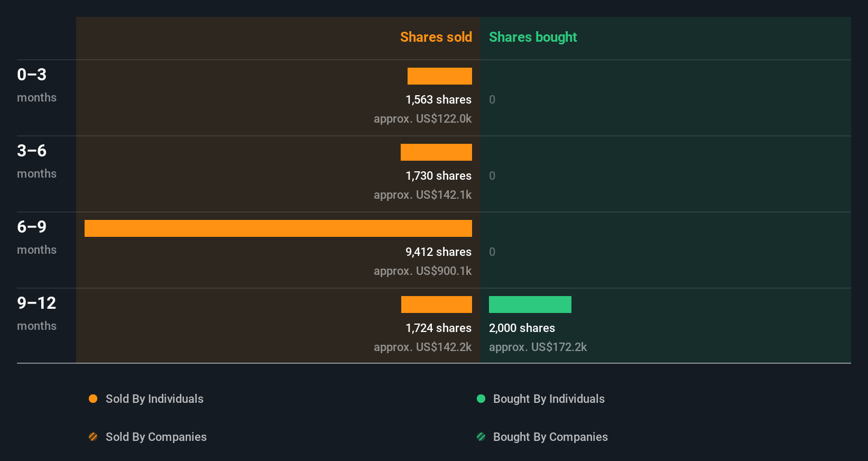The width and height of the screenshot is (868, 461).
Task: Click the 0–3 months row label
Action: pyautogui.click(x=36, y=85)
